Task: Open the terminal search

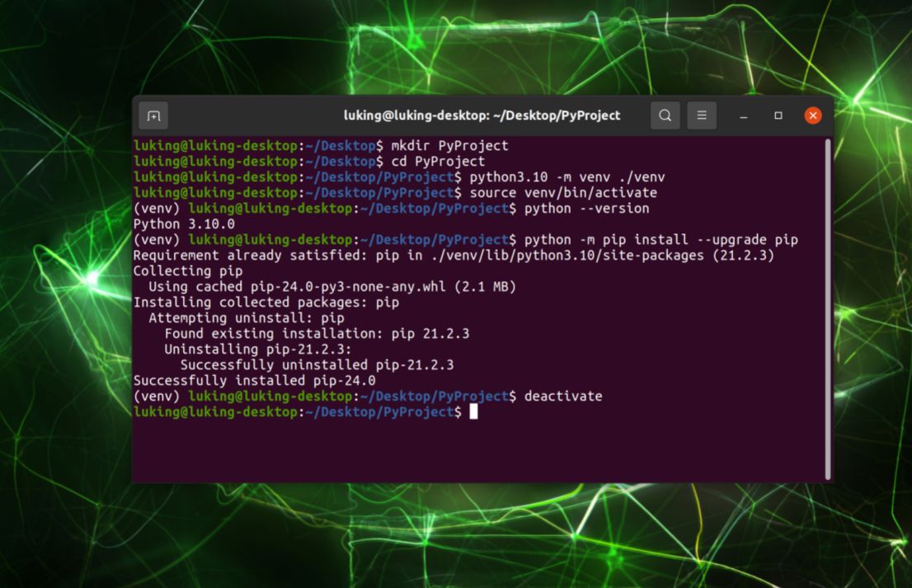Action: [x=665, y=115]
